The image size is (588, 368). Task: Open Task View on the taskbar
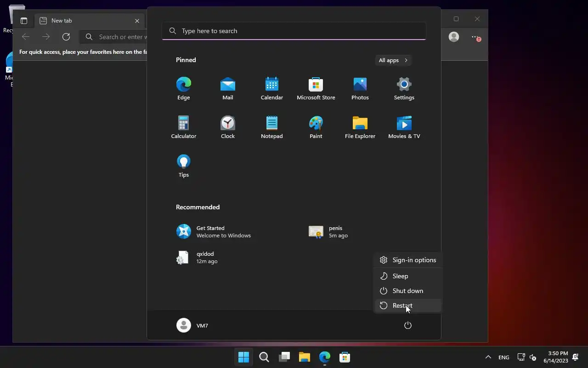284,357
